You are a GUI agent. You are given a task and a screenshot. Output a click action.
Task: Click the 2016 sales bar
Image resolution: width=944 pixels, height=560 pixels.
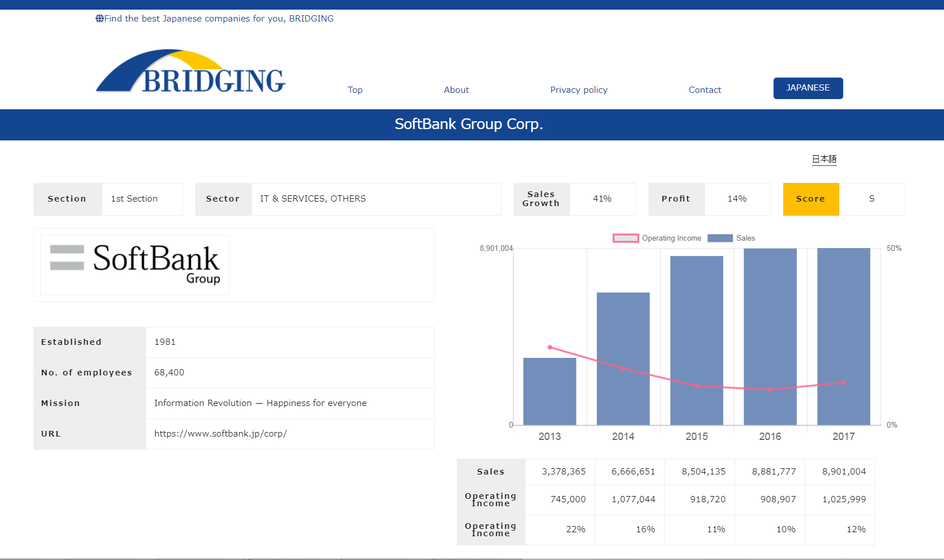point(770,336)
